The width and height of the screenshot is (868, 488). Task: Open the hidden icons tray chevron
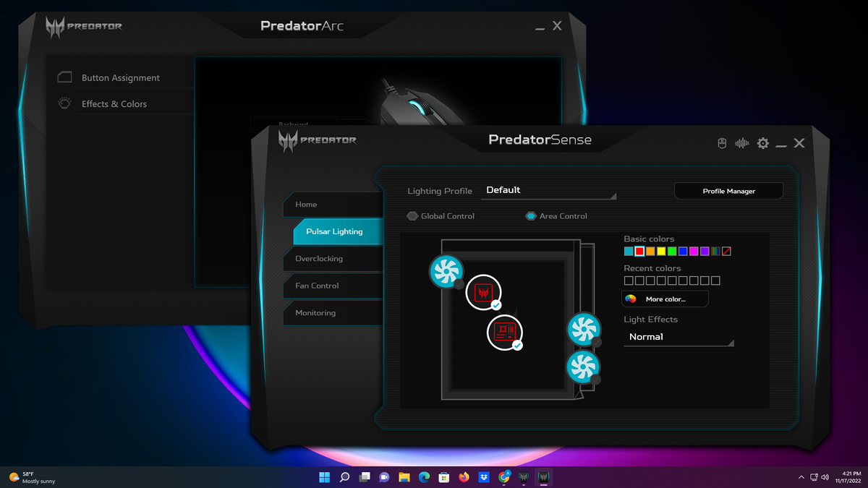(801, 477)
